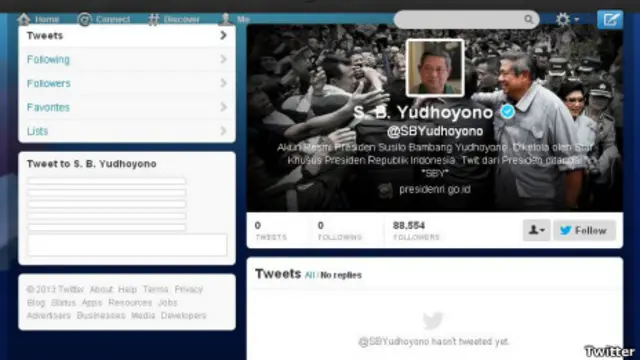Open Connect via the @ icon

point(84,19)
